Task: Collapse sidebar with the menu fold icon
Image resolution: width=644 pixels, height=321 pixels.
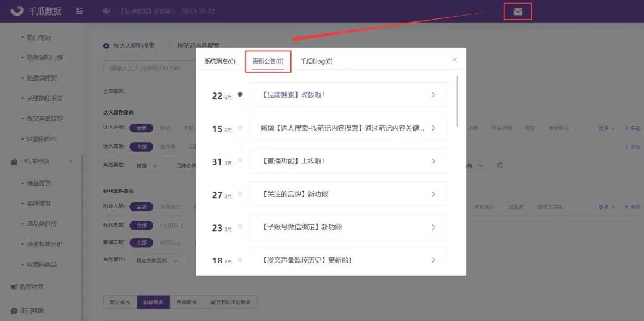Action: (80, 11)
